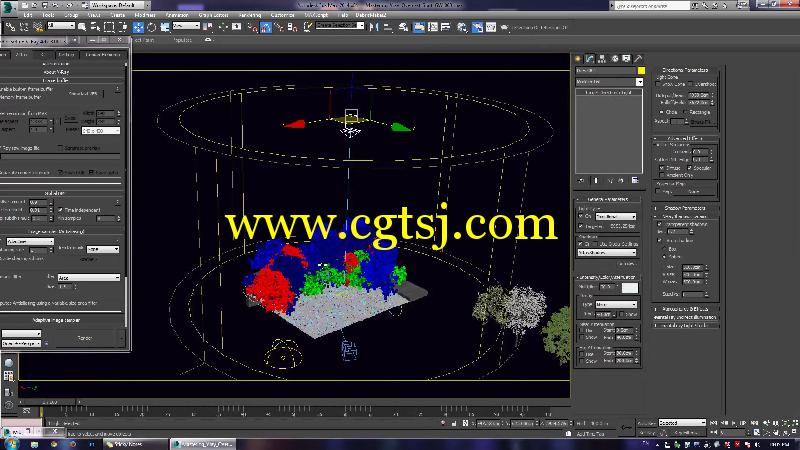Select the Rectangle light cone radio

pyautogui.click(x=685, y=112)
